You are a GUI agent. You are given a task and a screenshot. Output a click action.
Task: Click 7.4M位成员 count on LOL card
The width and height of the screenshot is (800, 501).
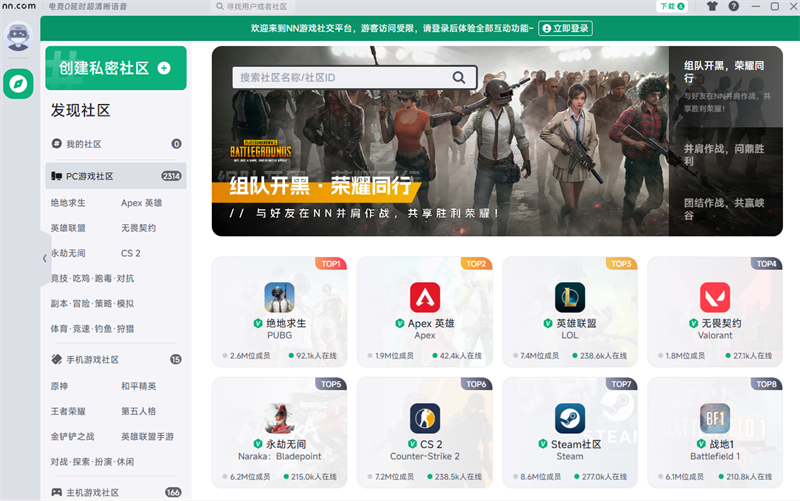click(536, 356)
